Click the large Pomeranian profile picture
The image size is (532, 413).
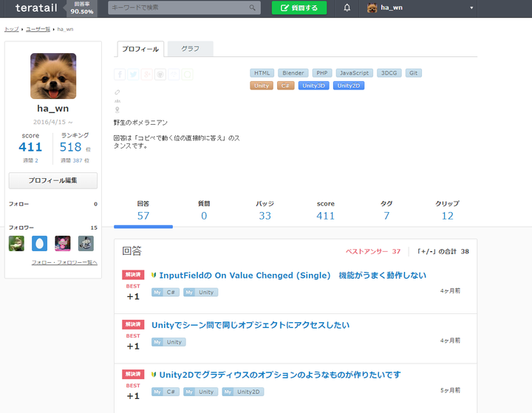pyautogui.click(x=53, y=76)
